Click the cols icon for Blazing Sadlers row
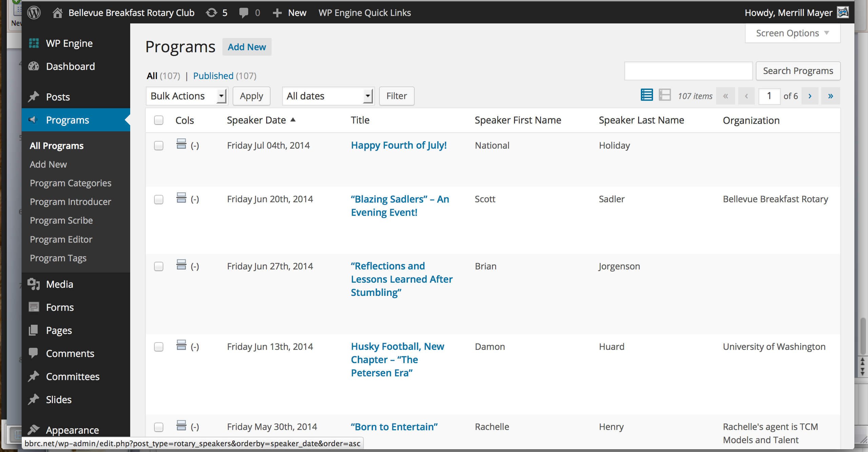Screen dimensions: 868x452 (181, 197)
